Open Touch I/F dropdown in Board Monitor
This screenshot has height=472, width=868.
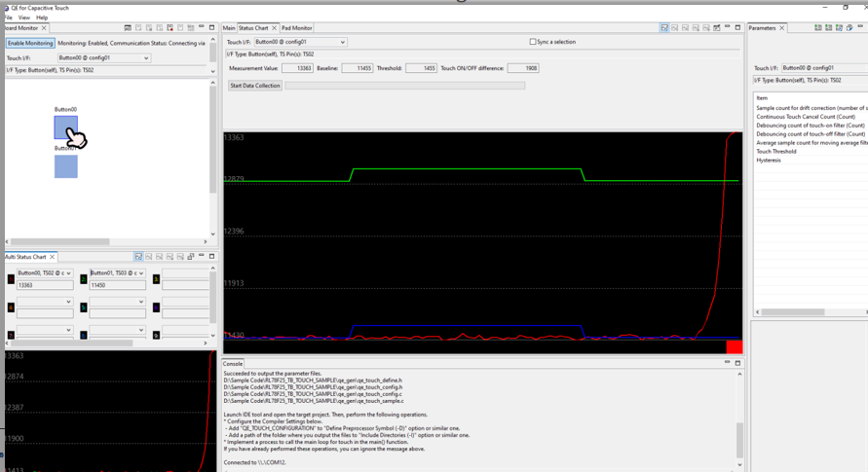click(146, 58)
